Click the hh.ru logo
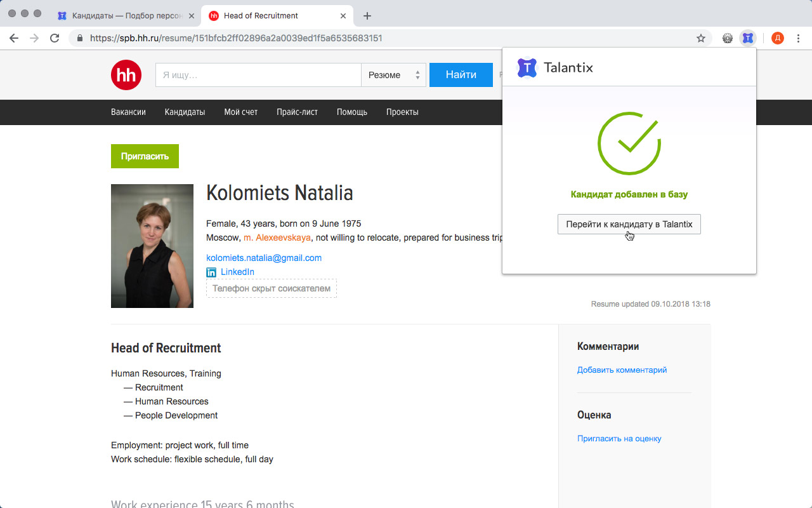 tap(126, 75)
